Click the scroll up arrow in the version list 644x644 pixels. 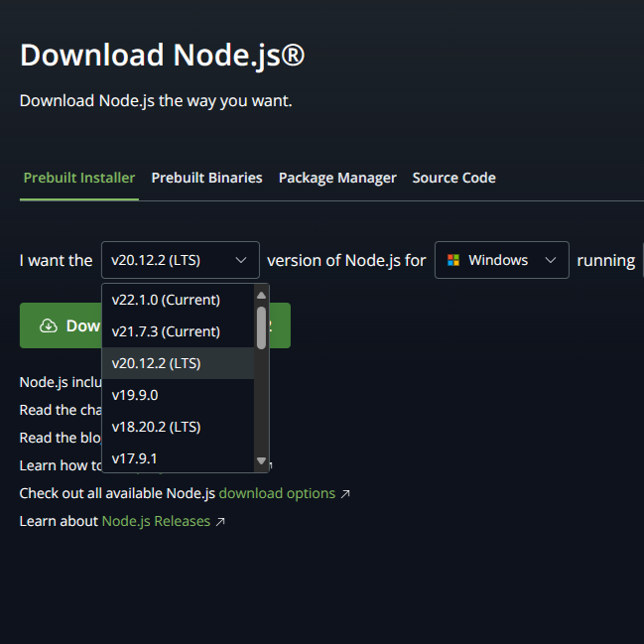261,295
